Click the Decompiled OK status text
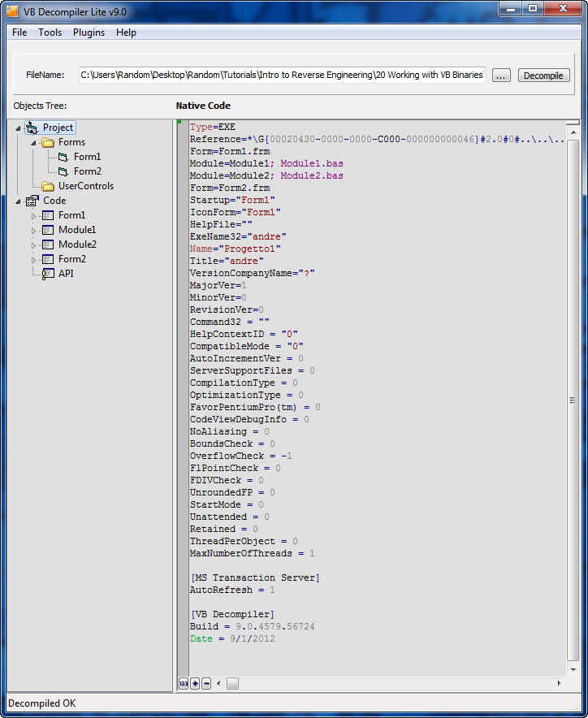588x718 pixels. [42, 703]
